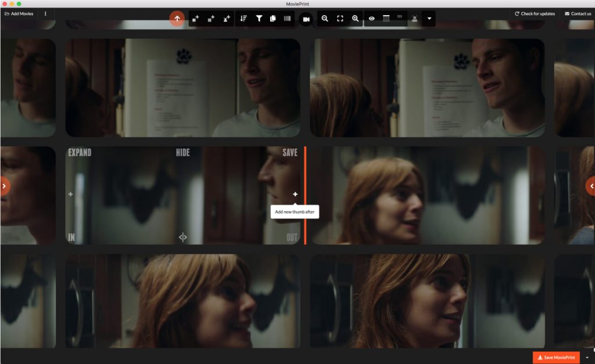Viewport: 595px width, 364px height.
Task: Expand the left side panel with the orange arrow
Action: point(4,186)
